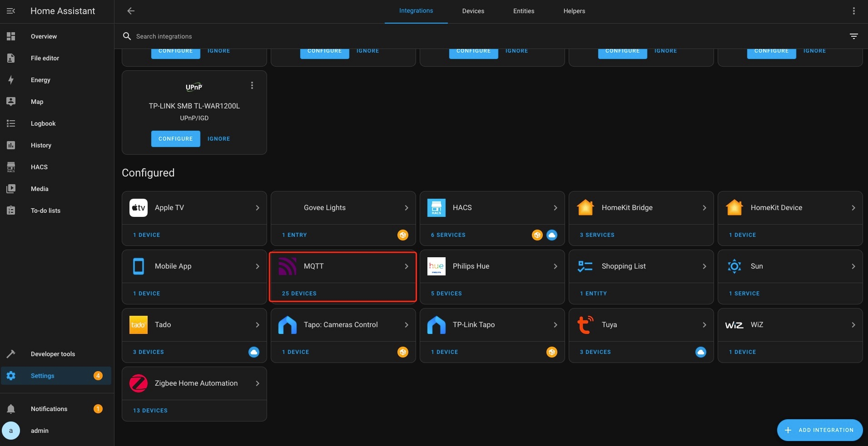Image resolution: width=868 pixels, height=446 pixels.
Task: Open the Energy dashboard in sidebar
Action: [40, 80]
